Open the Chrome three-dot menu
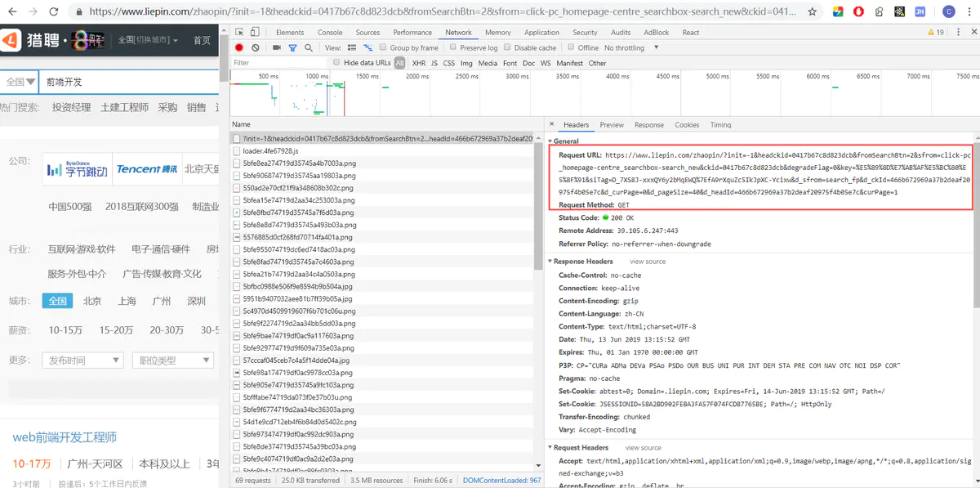Viewport: 980px width, 488px height. click(x=969, y=12)
